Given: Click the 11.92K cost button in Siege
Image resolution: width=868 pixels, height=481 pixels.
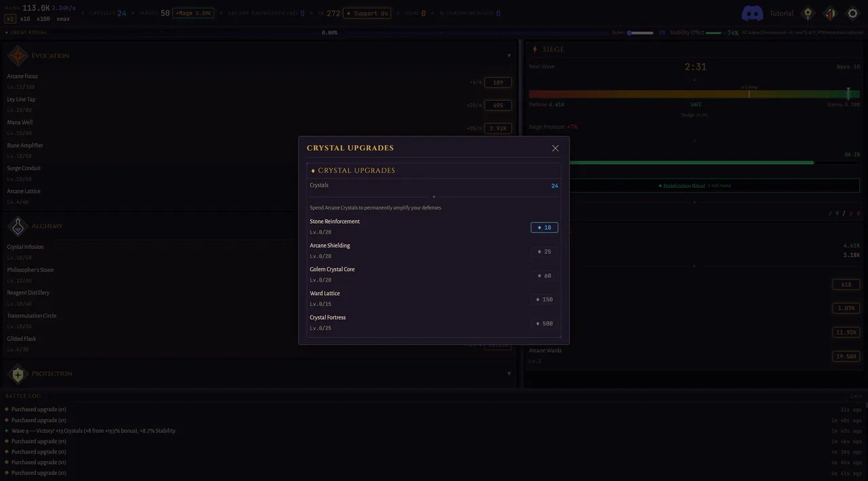Looking at the screenshot, I should (846, 332).
